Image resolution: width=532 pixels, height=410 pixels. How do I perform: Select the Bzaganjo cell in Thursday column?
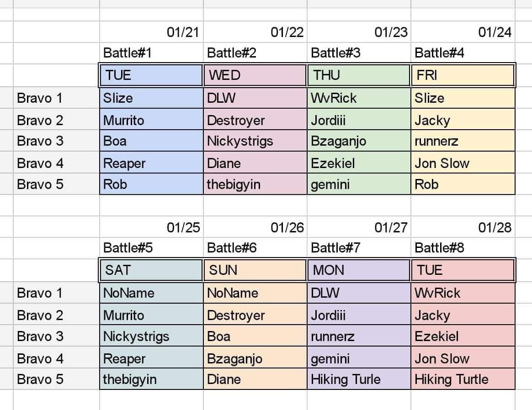(x=359, y=141)
